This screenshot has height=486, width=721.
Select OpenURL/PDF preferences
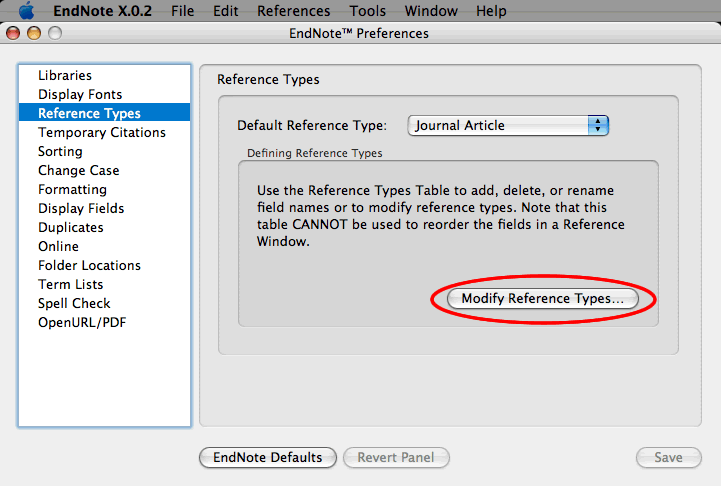point(104,323)
